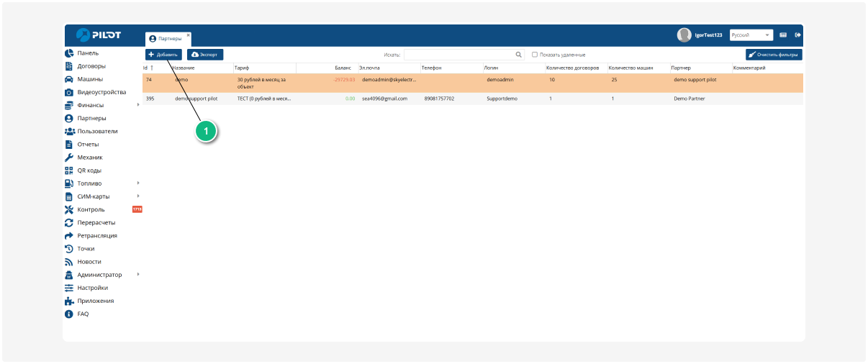Close the Партнеры tab
868x364 pixels.
pyautogui.click(x=189, y=35)
